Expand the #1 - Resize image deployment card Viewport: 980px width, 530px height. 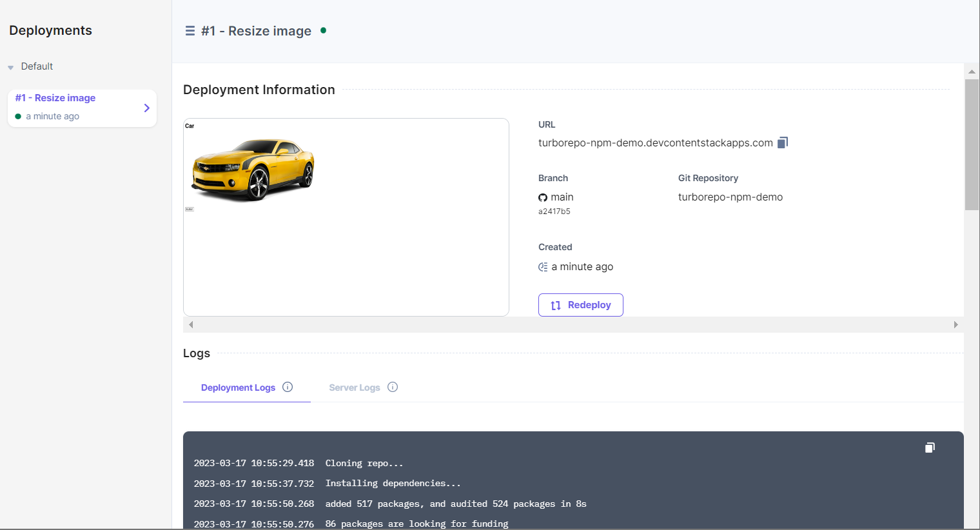146,108
